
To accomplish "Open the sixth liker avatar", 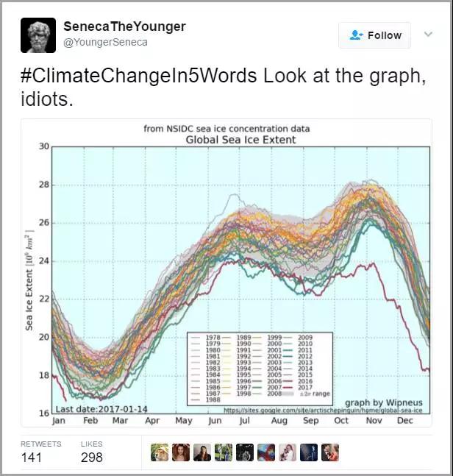I will [x=266, y=452].
